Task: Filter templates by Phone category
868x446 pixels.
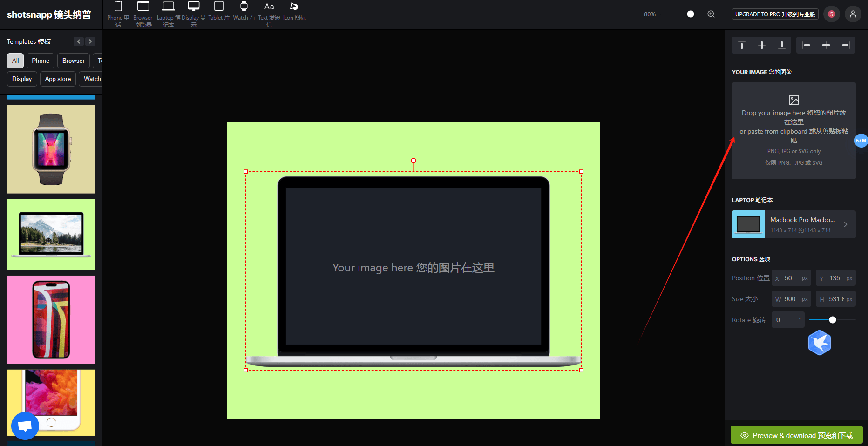Action: (41, 61)
